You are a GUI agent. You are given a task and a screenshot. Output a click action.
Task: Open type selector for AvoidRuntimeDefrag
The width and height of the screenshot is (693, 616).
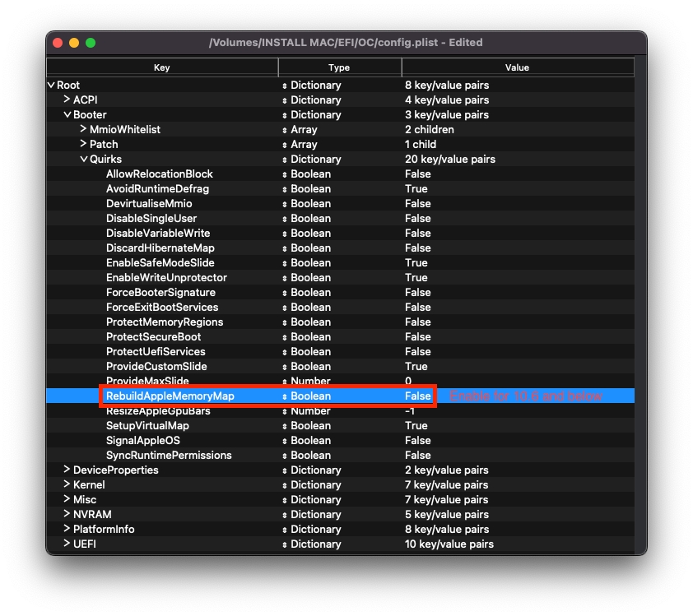click(x=285, y=189)
